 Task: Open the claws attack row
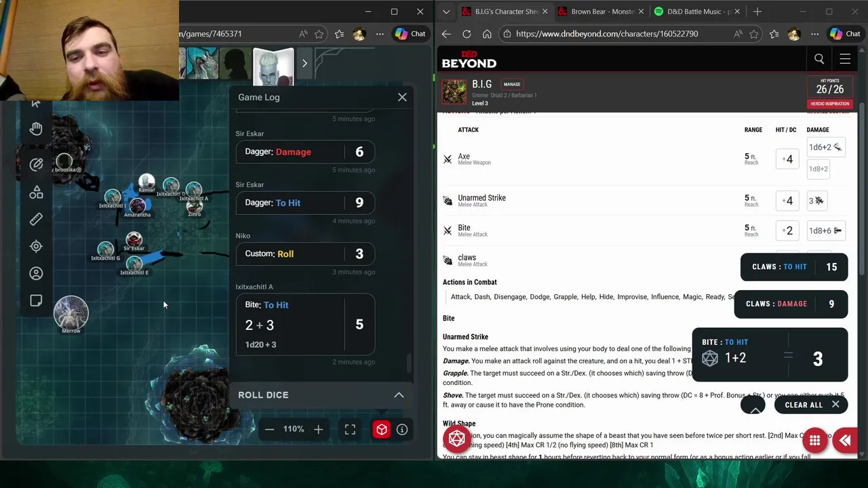(590, 260)
